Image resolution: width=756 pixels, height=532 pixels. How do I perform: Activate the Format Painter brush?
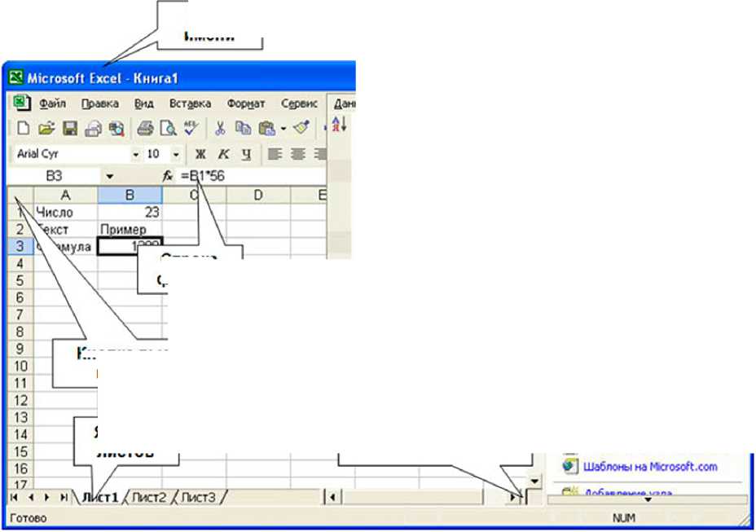(301, 128)
